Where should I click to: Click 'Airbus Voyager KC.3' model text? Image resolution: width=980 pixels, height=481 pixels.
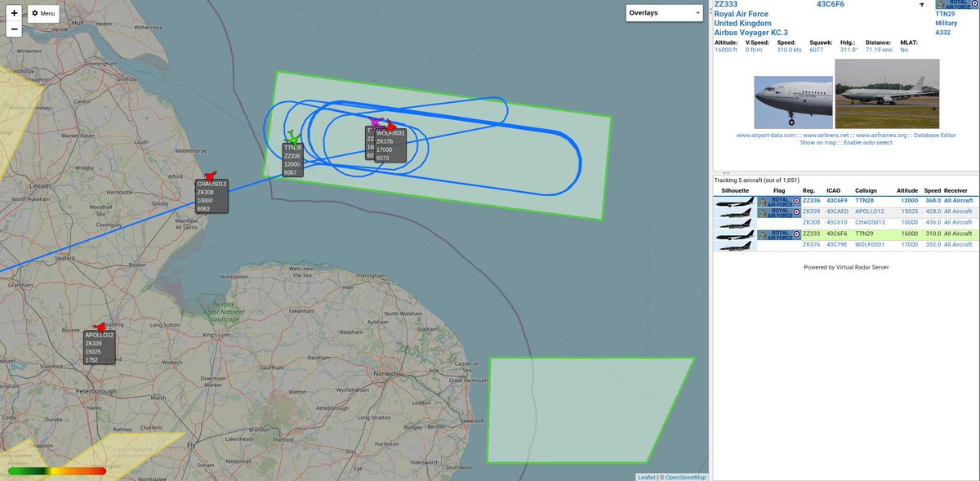click(x=752, y=33)
